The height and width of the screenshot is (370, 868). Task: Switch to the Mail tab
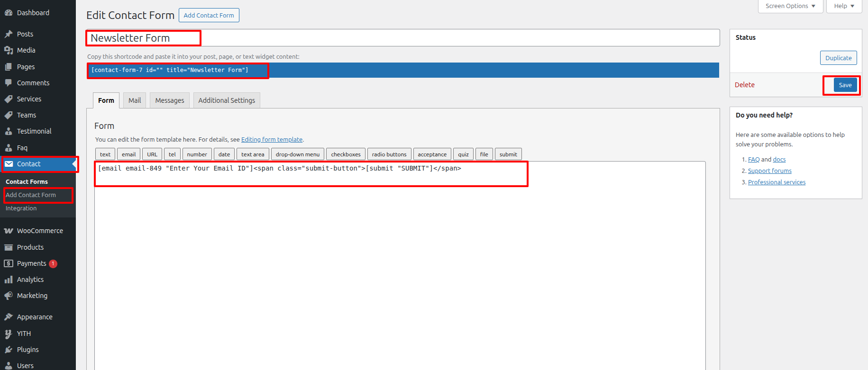[135, 100]
